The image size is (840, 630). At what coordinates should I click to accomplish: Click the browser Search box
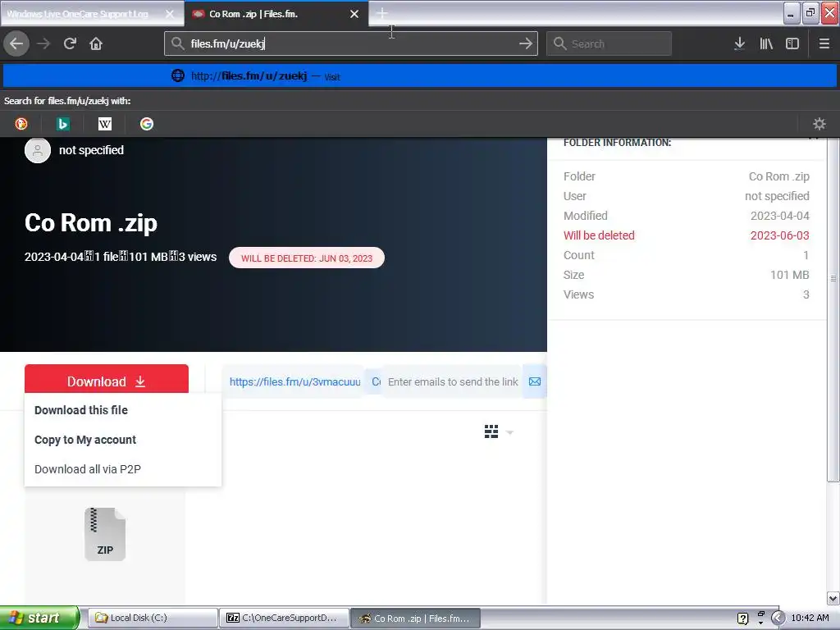point(609,43)
